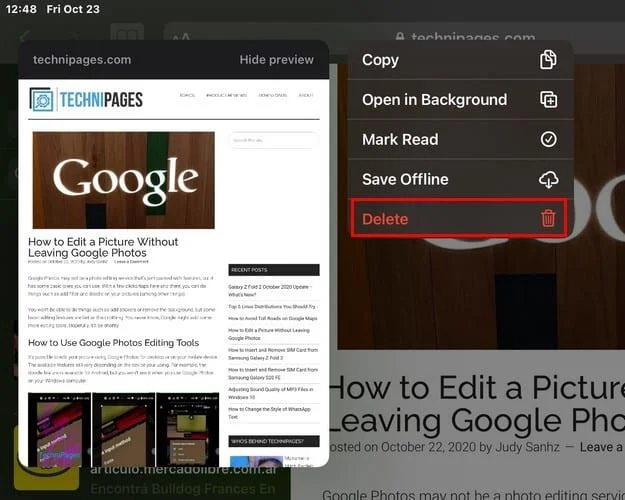The height and width of the screenshot is (500, 625).
Task: Click background byline October 22, 2020 by Judy Sanhz
Action: pos(444,447)
